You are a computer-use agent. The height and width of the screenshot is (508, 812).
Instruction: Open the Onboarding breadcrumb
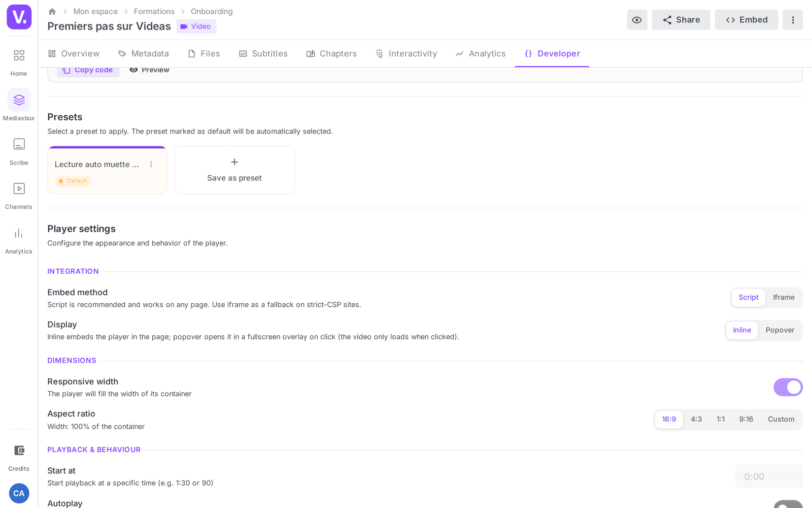click(x=212, y=12)
